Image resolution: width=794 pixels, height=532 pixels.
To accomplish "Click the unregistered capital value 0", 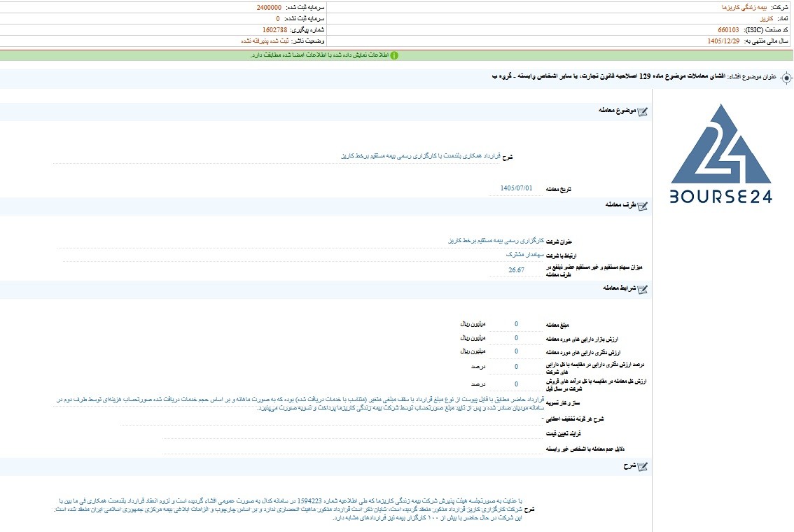I will tap(277, 19).
